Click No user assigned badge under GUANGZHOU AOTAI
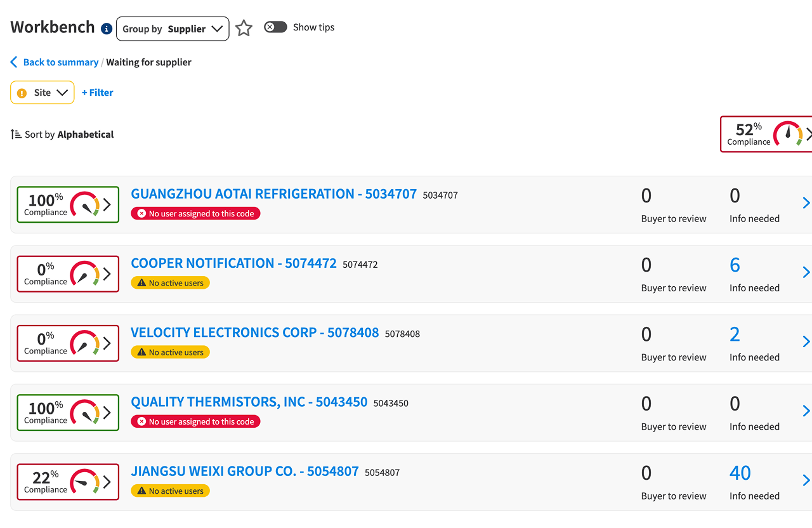Image resolution: width=812 pixels, height=528 pixels. pyautogui.click(x=195, y=213)
